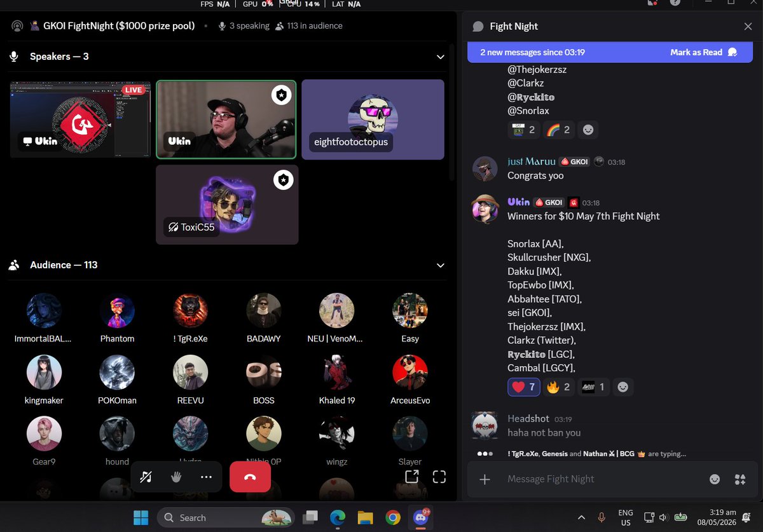
Task: Open Slayer audience member avatar
Action: [410, 434]
